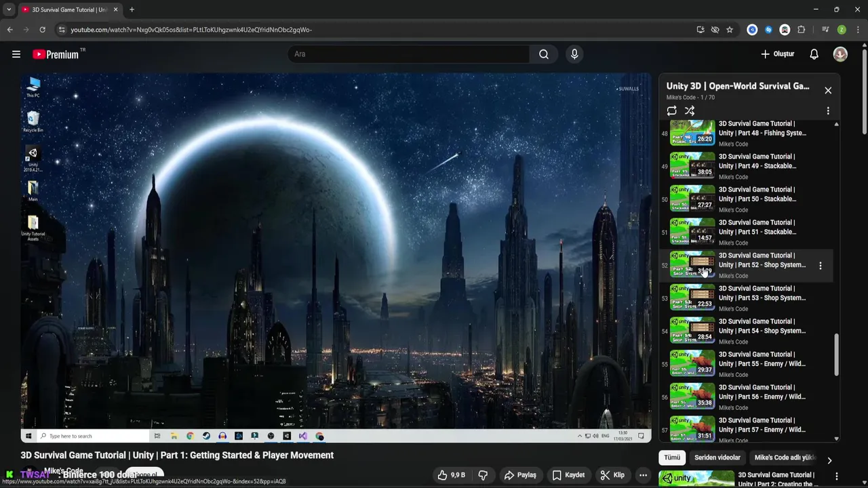This screenshot has width=868, height=488.
Task: Toggle playlist loop
Action: (671, 110)
